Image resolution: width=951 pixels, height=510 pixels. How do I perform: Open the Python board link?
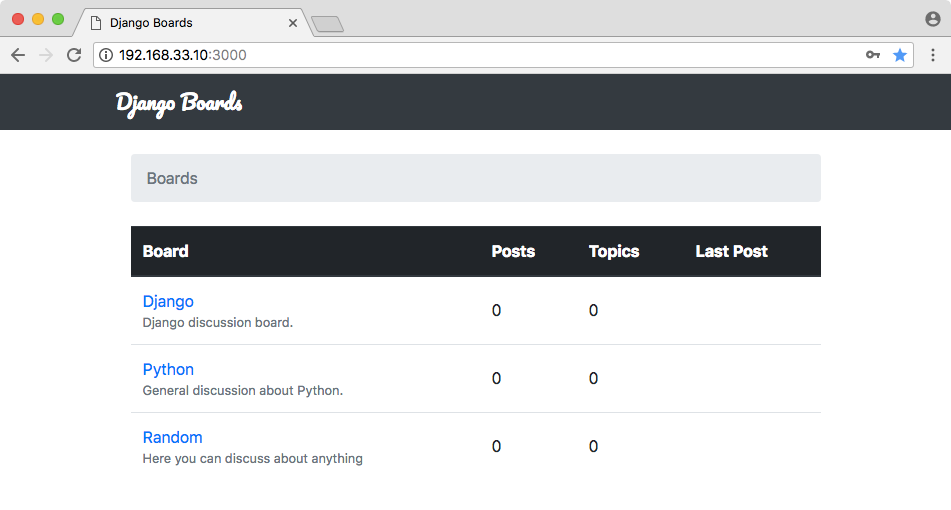click(x=168, y=369)
